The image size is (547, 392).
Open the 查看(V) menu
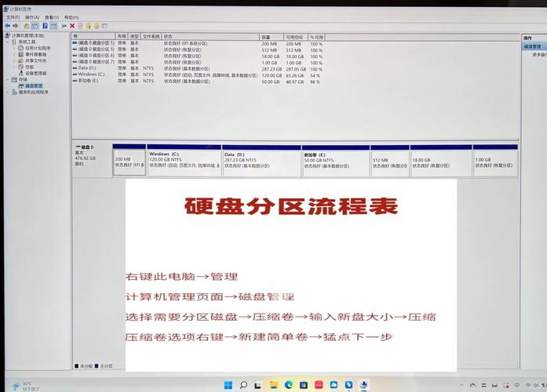tap(52, 17)
